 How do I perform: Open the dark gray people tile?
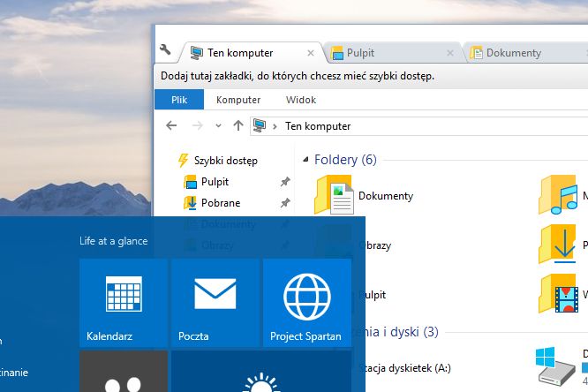pyautogui.click(x=124, y=372)
